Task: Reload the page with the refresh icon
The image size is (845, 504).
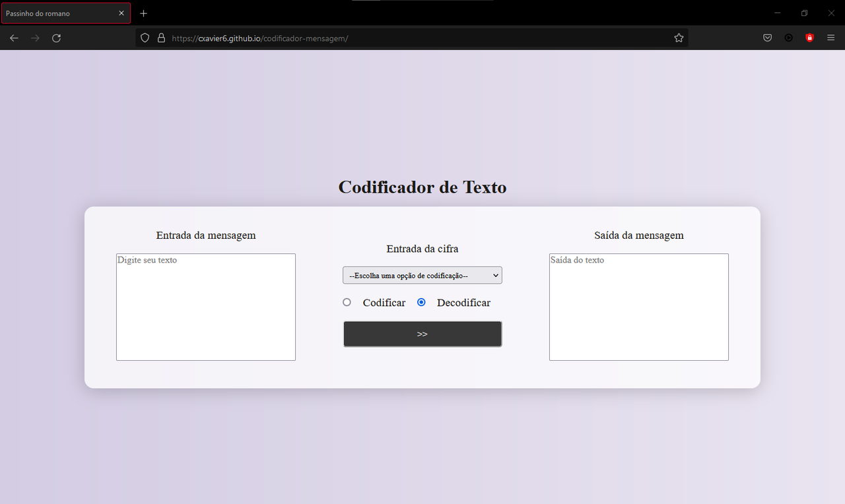Action: point(56,38)
